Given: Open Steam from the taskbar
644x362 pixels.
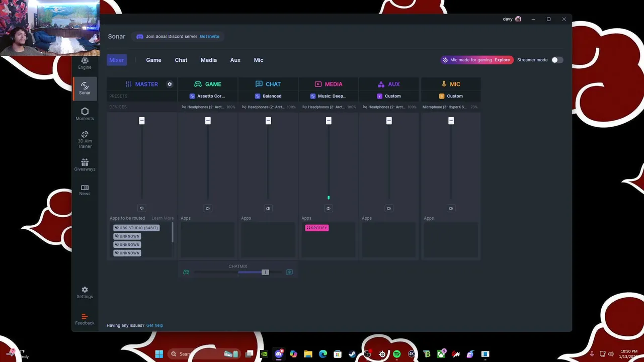Looking at the screenshot, I should pyautogui.click(x=352, y=354).
